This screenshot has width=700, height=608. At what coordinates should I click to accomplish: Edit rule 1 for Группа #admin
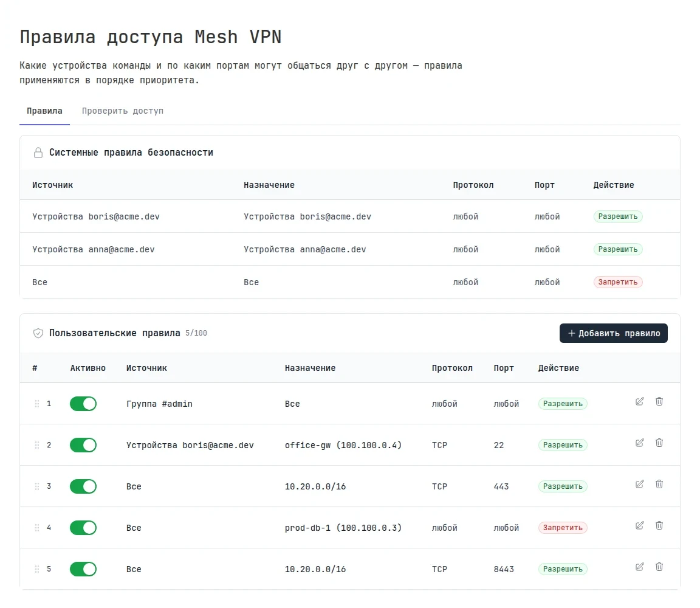tap(639, 401)
